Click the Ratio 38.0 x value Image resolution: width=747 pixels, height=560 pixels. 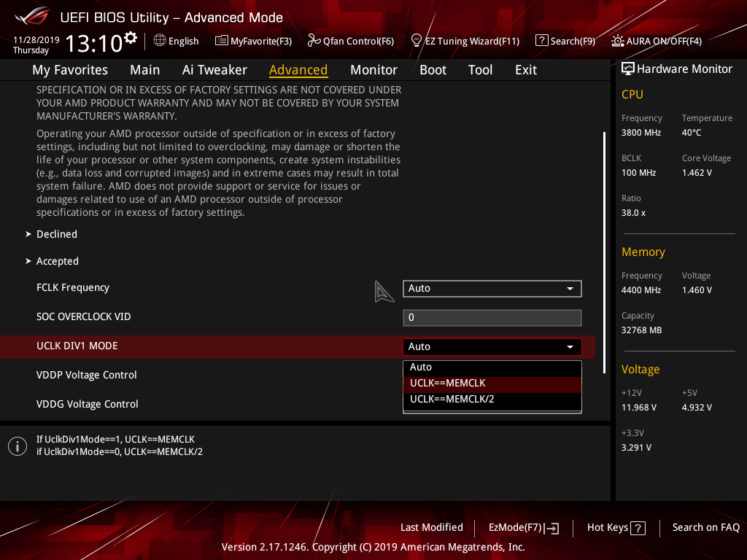(633, 213)
